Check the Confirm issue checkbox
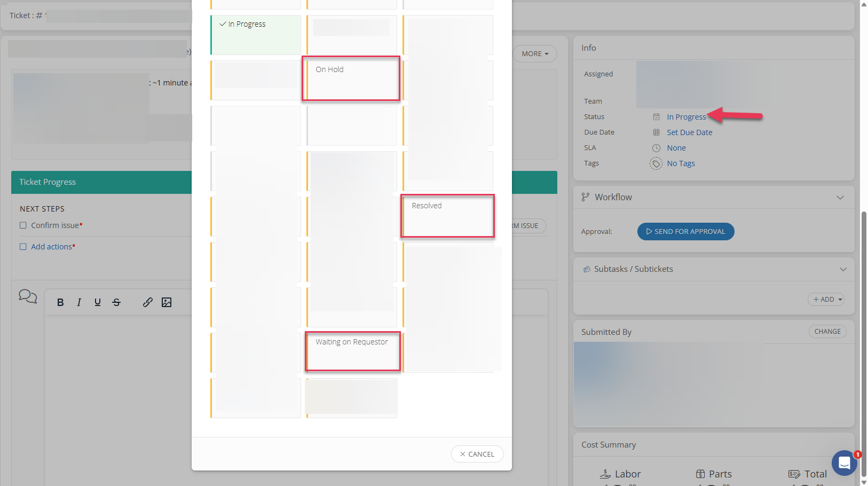 click(x=23, y=225)
